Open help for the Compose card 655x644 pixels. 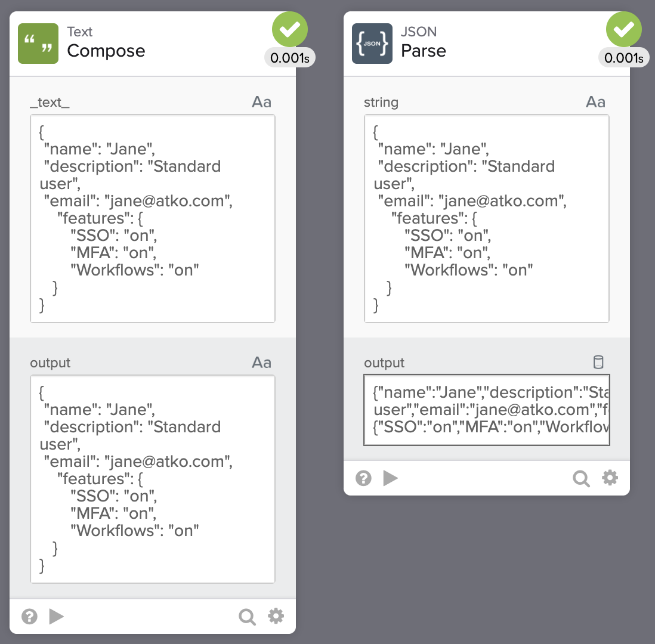pos(29,616)
